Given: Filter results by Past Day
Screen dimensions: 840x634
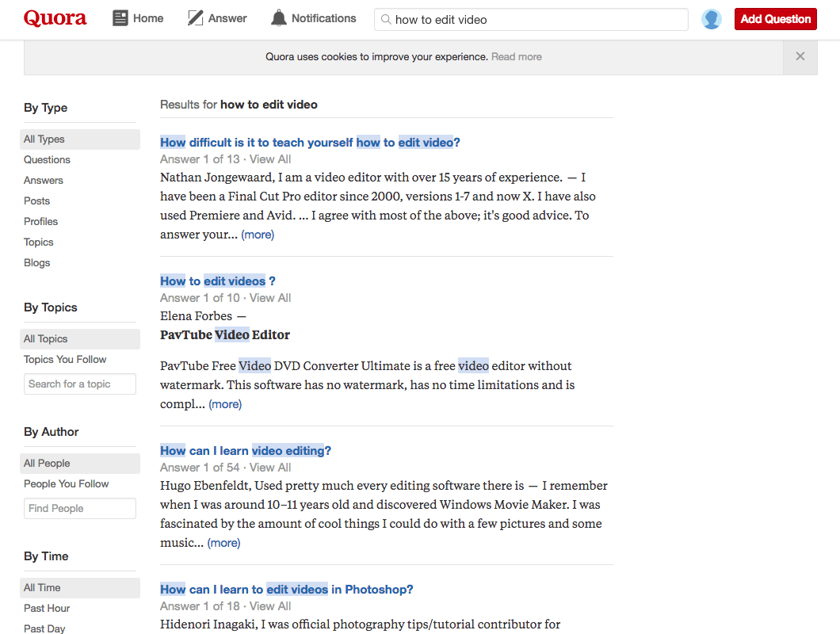Looking at the screenshot, I should tap(44, 628).
